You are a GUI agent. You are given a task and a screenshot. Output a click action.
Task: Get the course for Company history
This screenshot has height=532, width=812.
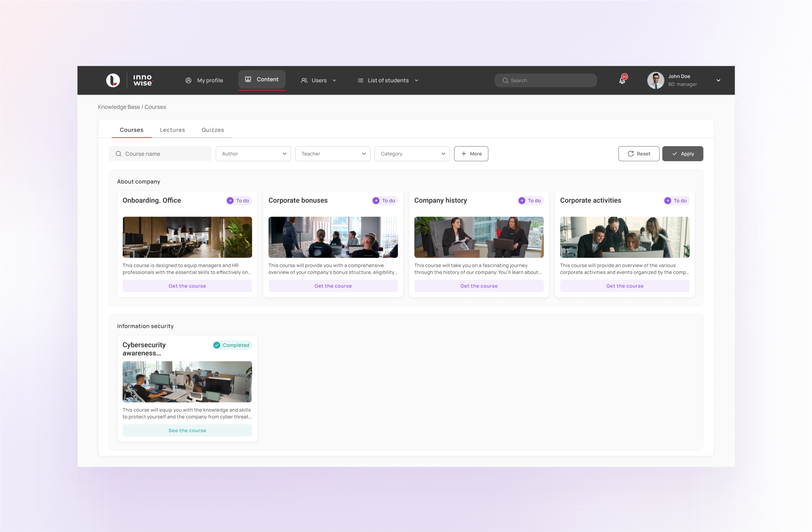(x=479, y=286)
